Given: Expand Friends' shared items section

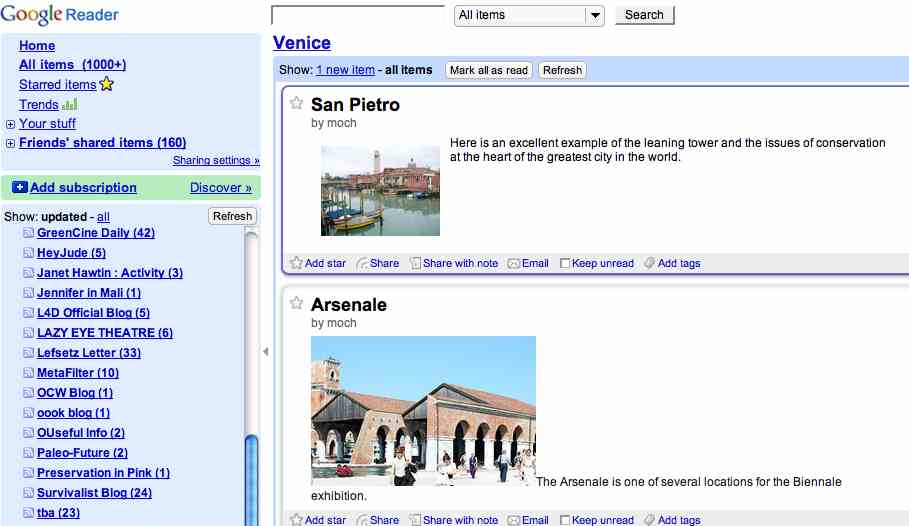Looking at the screenshot, I should [10, 143].
